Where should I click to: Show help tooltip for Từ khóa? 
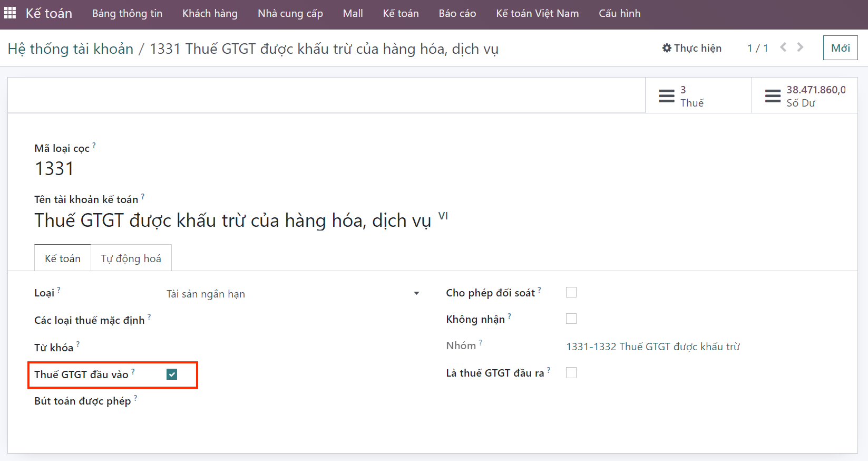[78, 344]
